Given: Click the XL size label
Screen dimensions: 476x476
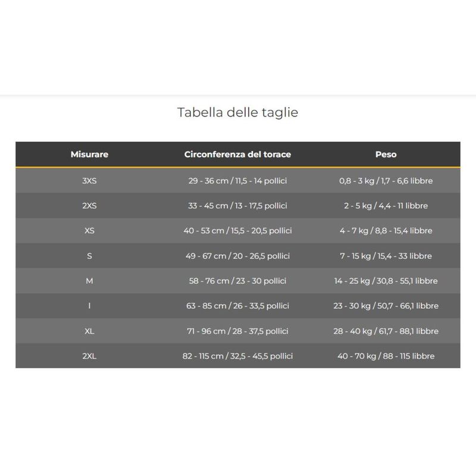Looking at the screenshot, I should tap(89, 331).
